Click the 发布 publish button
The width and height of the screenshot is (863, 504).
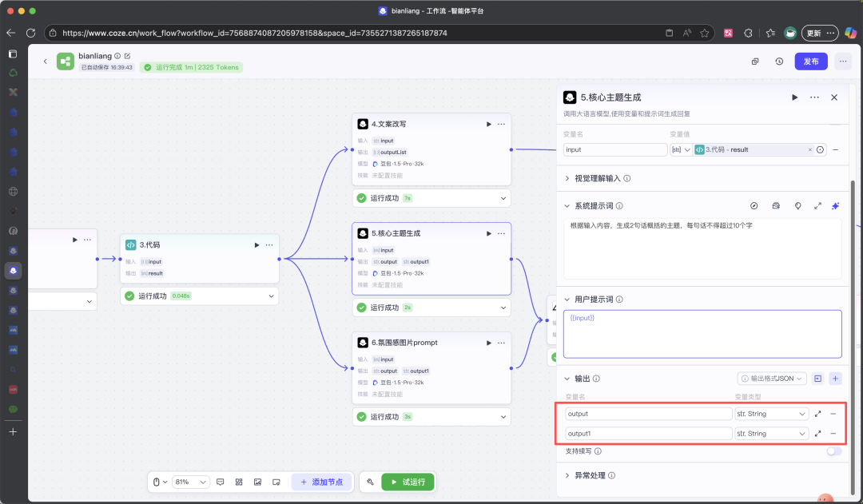(x=811, y=62)
